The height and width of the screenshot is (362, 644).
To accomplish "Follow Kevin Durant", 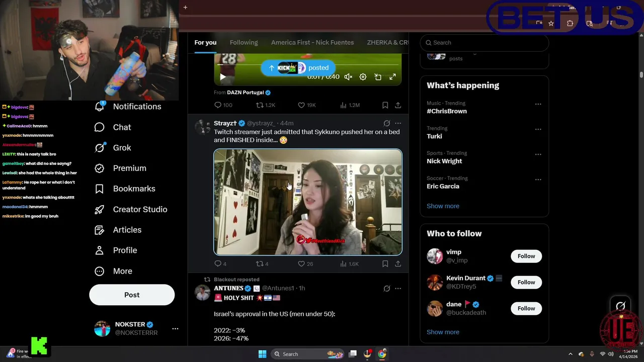I will coord(526,282).
